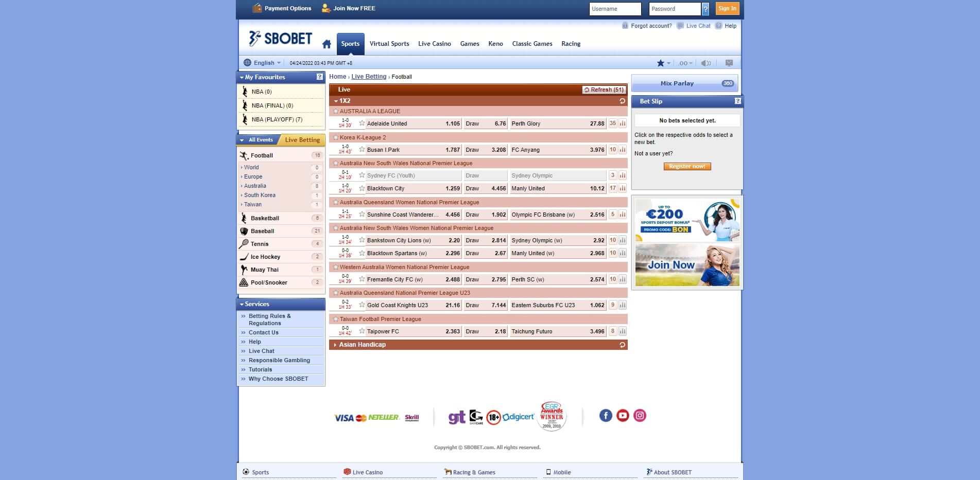Star the Taipower FC match as favourite
Image resolution: width=980 pixels, height=480 pixels.
point(362,331)
